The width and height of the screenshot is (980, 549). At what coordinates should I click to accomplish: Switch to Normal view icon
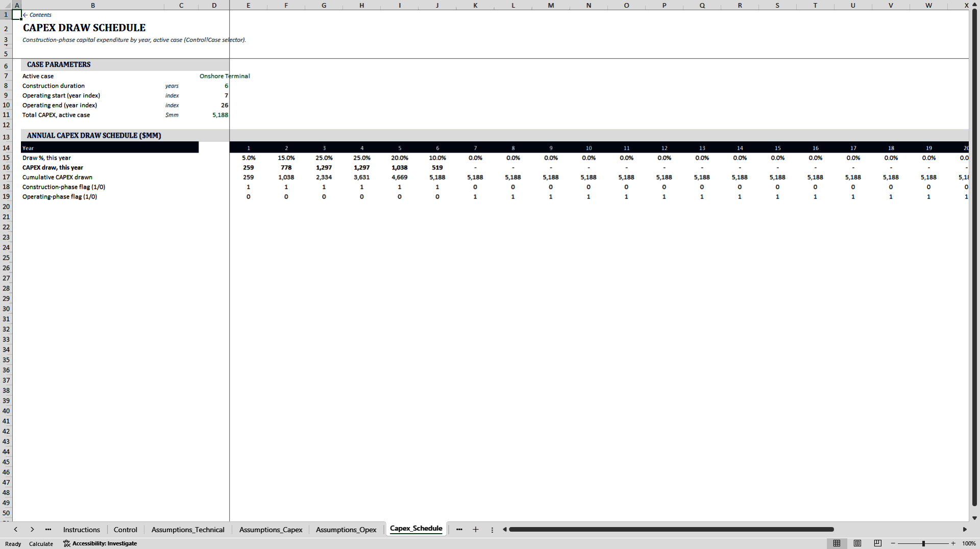coord(837,543)
